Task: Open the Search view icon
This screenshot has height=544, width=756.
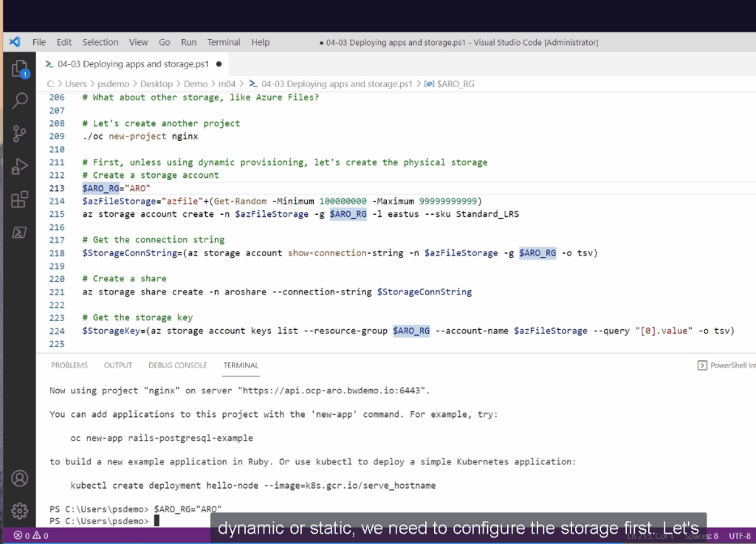Action: [x=20, y=100]
